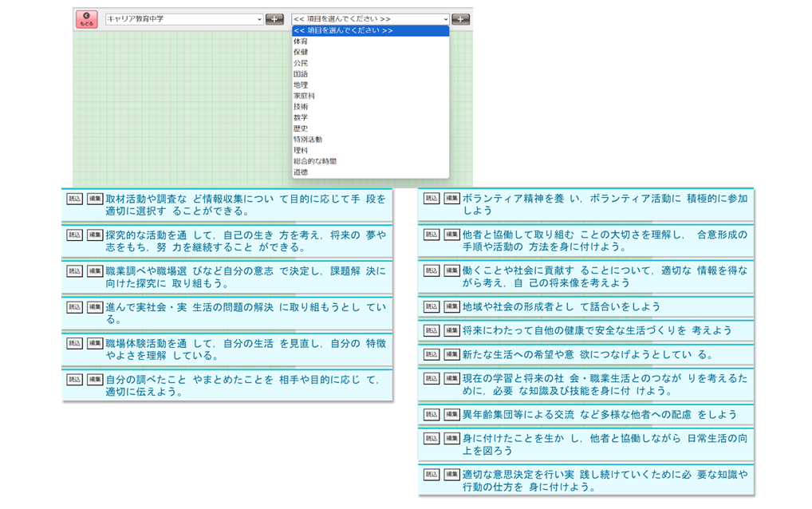The image size is (812, 509).
Task: Click the red もどる back icon
Action: 86,19
